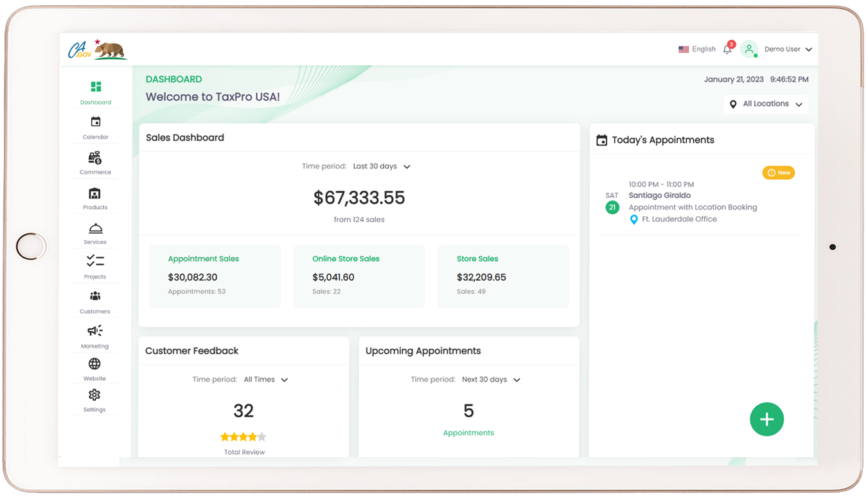
Task: Click the Ft. Lauderdale Office text
Action: pyautogui.click(x=679, y=220)
